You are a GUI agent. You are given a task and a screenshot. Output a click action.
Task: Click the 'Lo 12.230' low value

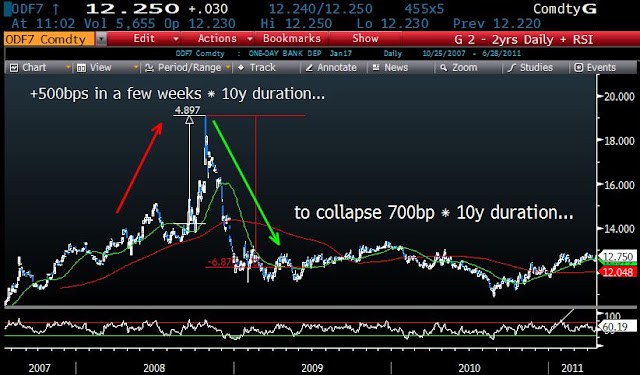click(392, 23)
